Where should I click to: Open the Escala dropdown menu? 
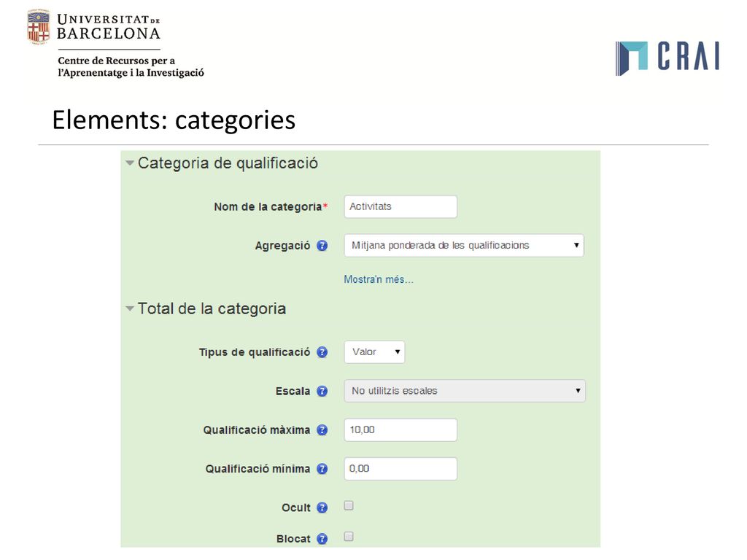click(465, 391)
